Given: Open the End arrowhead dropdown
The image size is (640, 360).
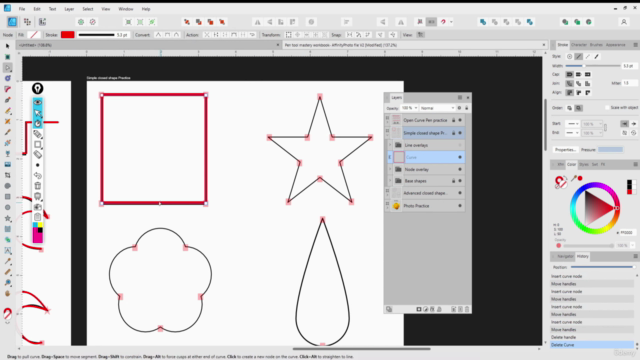Looking at the screenshot, I should [572, 133].
